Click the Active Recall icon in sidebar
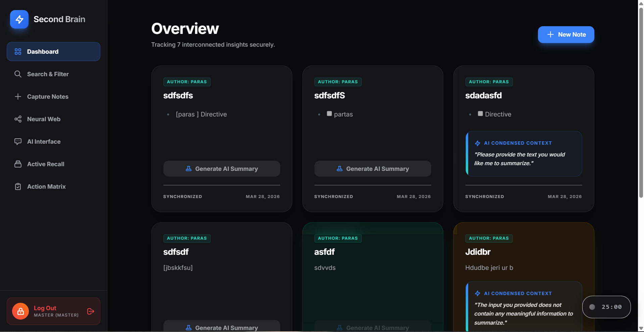The height and width of the screenshot is (332, 644). pos(18,164)
